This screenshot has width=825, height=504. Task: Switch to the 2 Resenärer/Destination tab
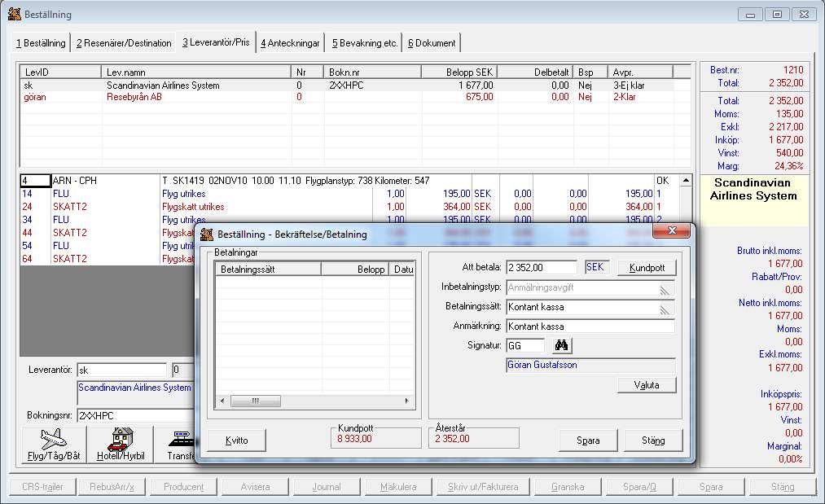point(124,43)
